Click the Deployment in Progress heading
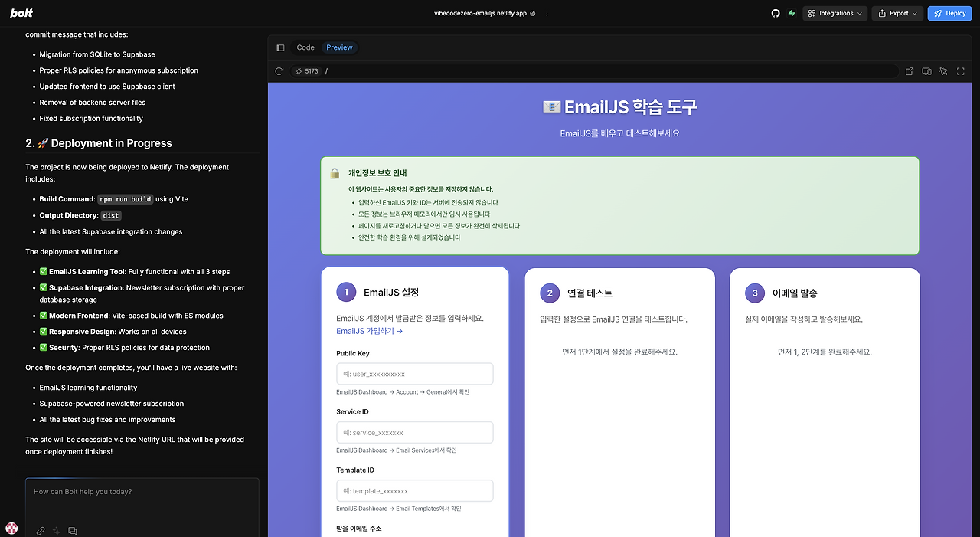 click(x=99, y=143)
